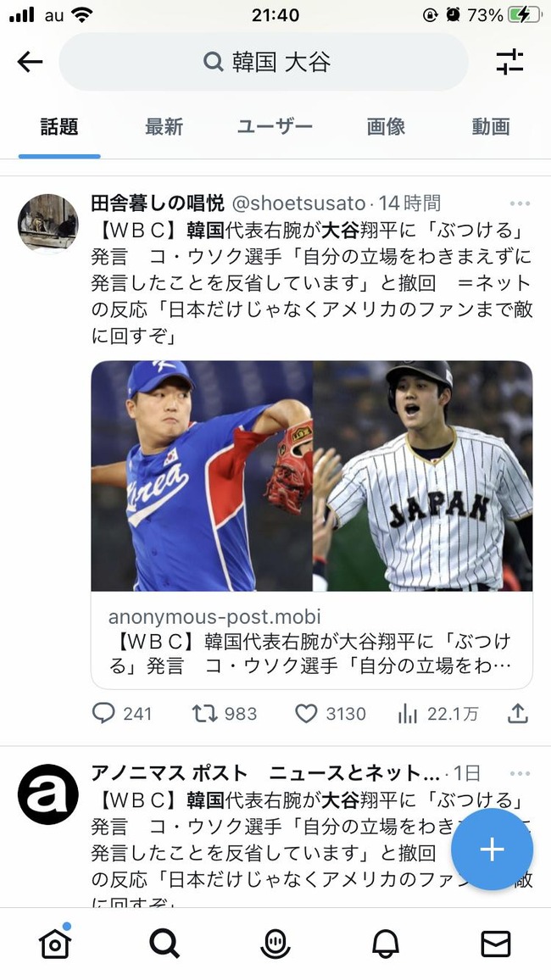The width and height of the screenshot is (551, 980).
Task: Tap the back arrow icon
Action: click(x=30, y=62)
